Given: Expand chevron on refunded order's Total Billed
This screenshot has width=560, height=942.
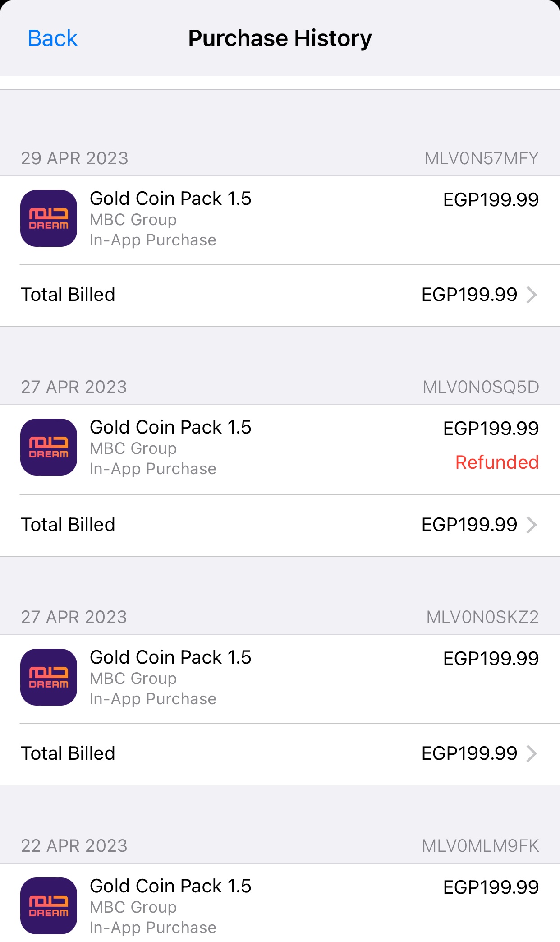Looking at the screenshot, I should click(532, 525).
